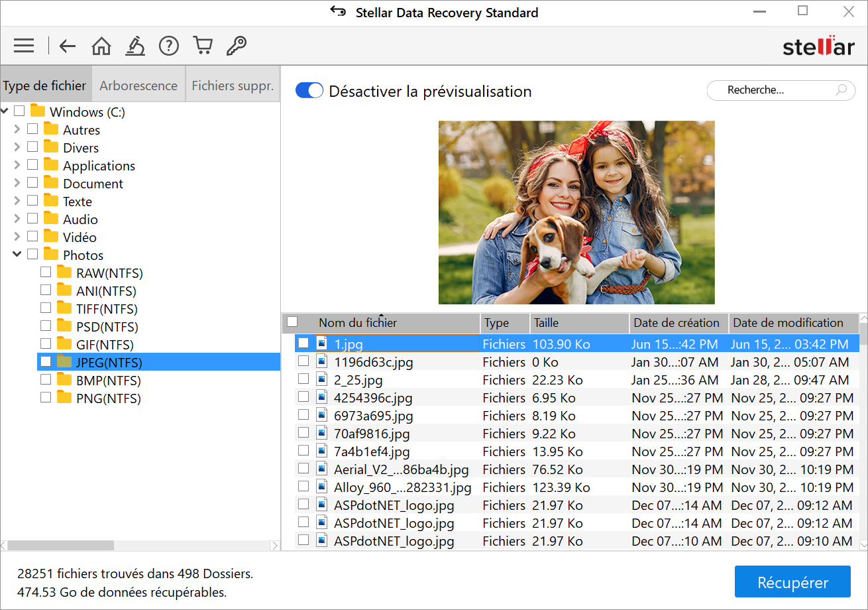This screenshot has height=610, width=868.
Task: Click the microscope deep scan icon
Action: (x=135, y=46)
